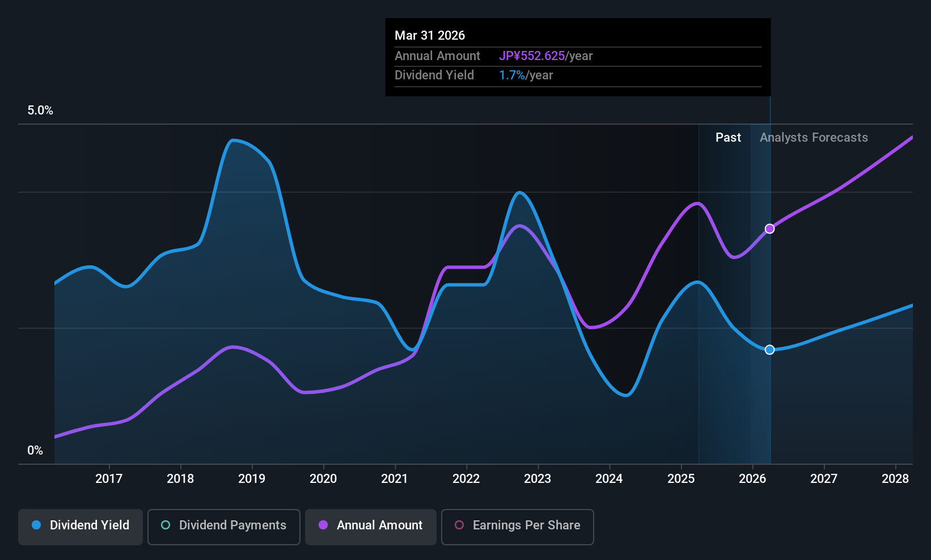Click the Analysts Forecasts region label

pyautogui.click(x=814, y=138)
